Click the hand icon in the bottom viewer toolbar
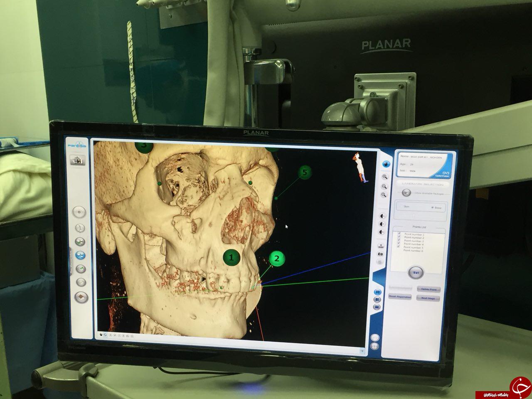The width and height of the screenshot is (532, 399). click(x=101, y=334)
